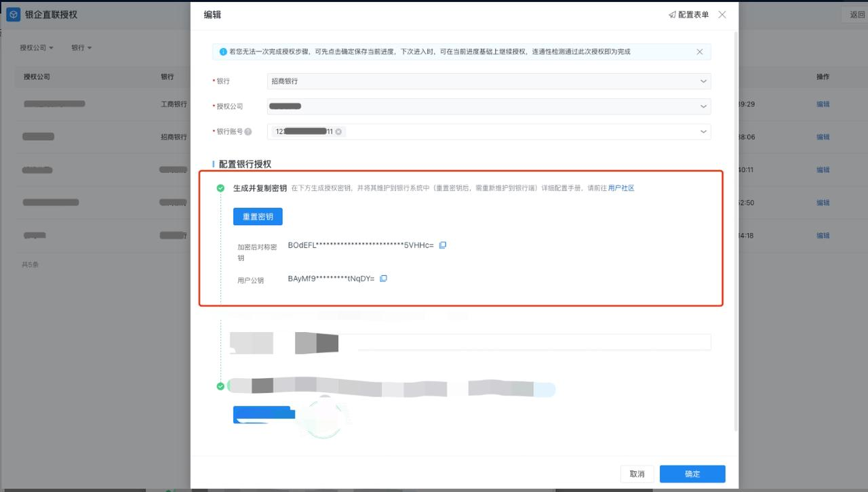Click 编辑 link in the 招商银行 row
This screenshot has width=868, height=492.
(x=823, y=137)
